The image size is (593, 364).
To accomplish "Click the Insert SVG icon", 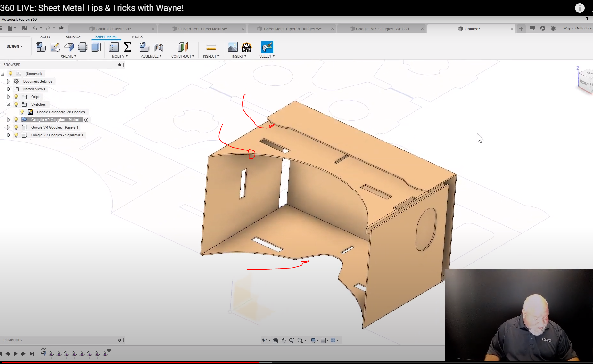I will pos(246,47).
